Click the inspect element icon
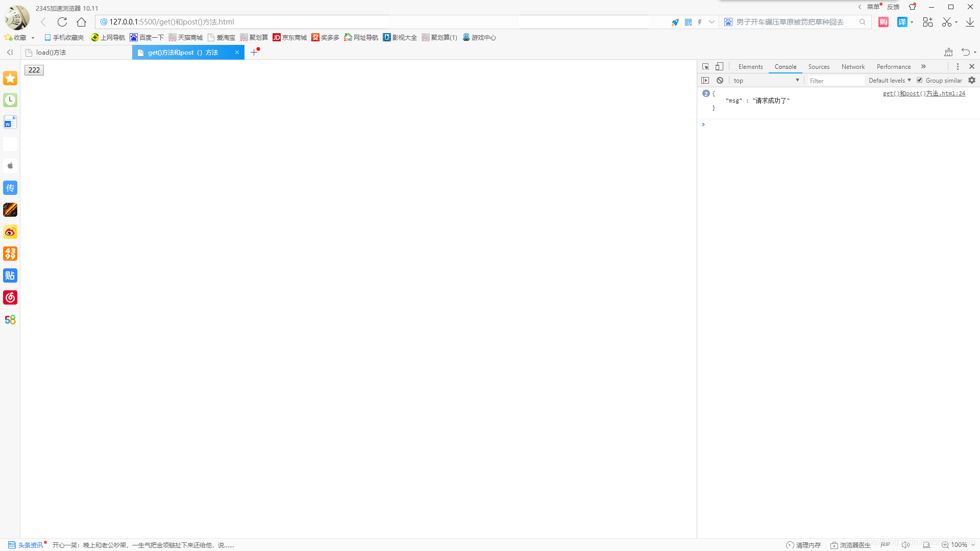 coord(705,66)
